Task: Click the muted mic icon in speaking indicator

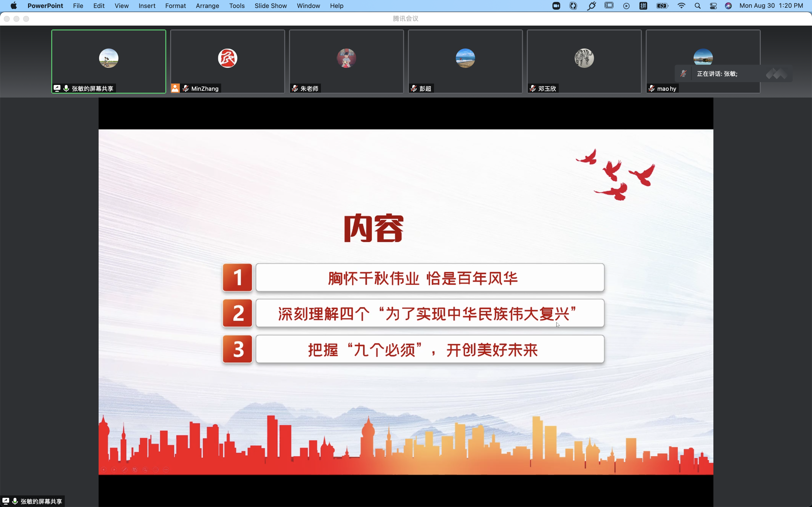Action: (683, 74)
